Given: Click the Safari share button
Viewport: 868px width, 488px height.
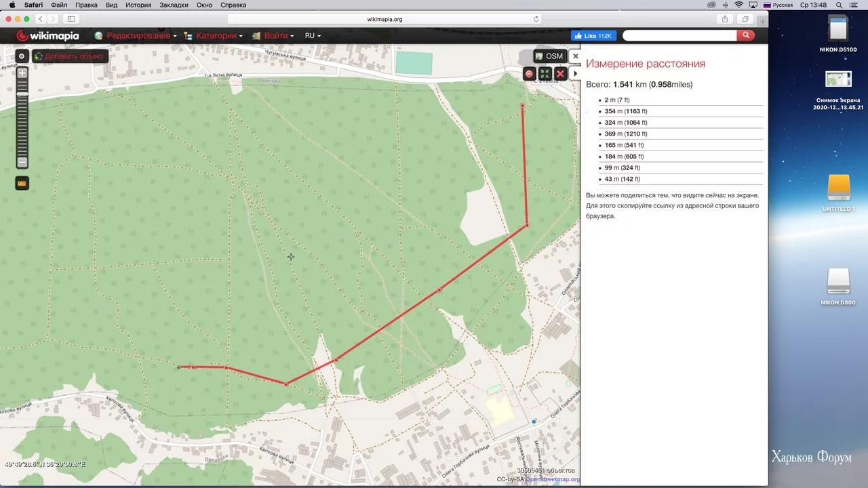Looking at the screenshot, I should [725, 19].
